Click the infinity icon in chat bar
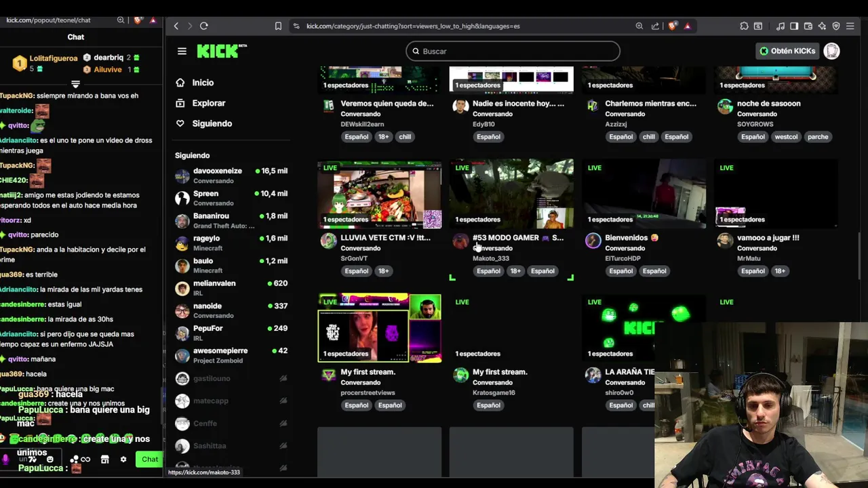This screenshot has width=868, height=488. (x=85, y=460)
